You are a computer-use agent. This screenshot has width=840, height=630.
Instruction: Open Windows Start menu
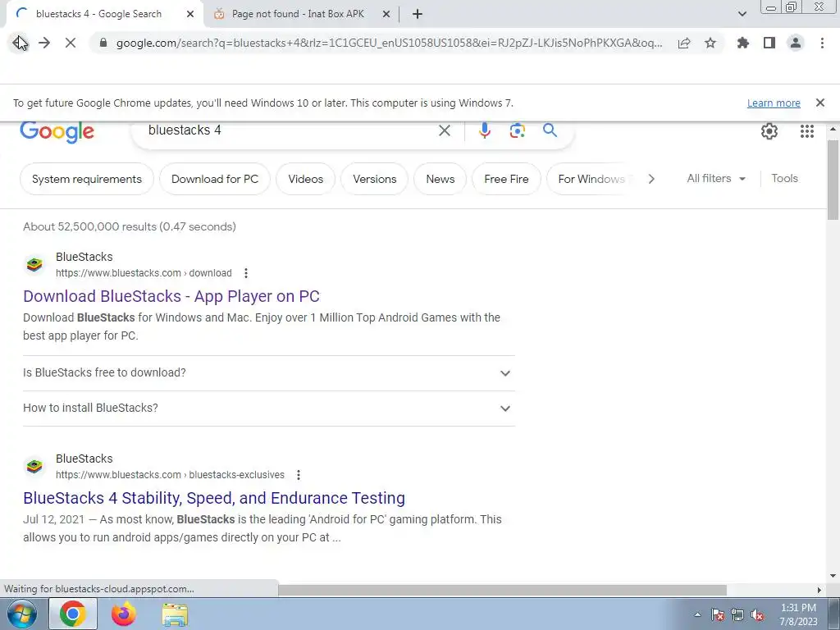tap(22, 614)
